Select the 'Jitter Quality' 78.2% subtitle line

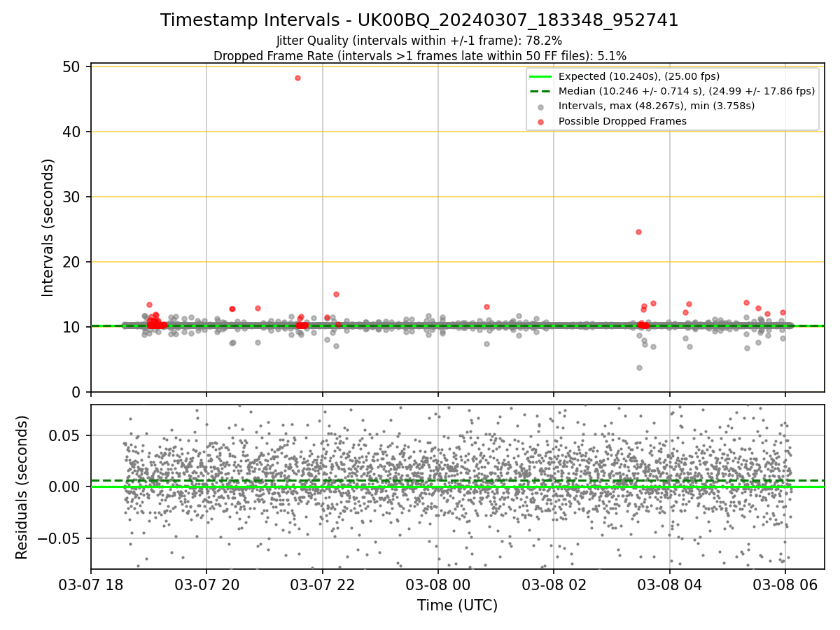coord(419,41)
